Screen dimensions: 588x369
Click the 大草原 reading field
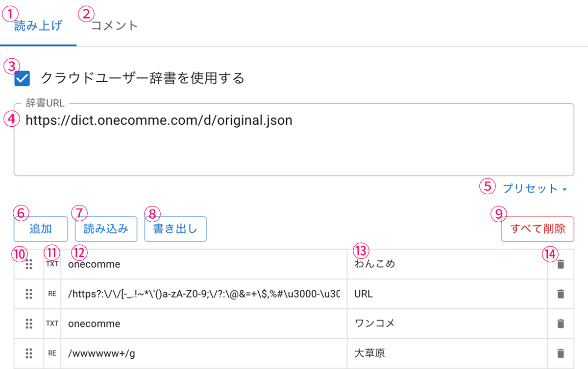pos(447,353)
